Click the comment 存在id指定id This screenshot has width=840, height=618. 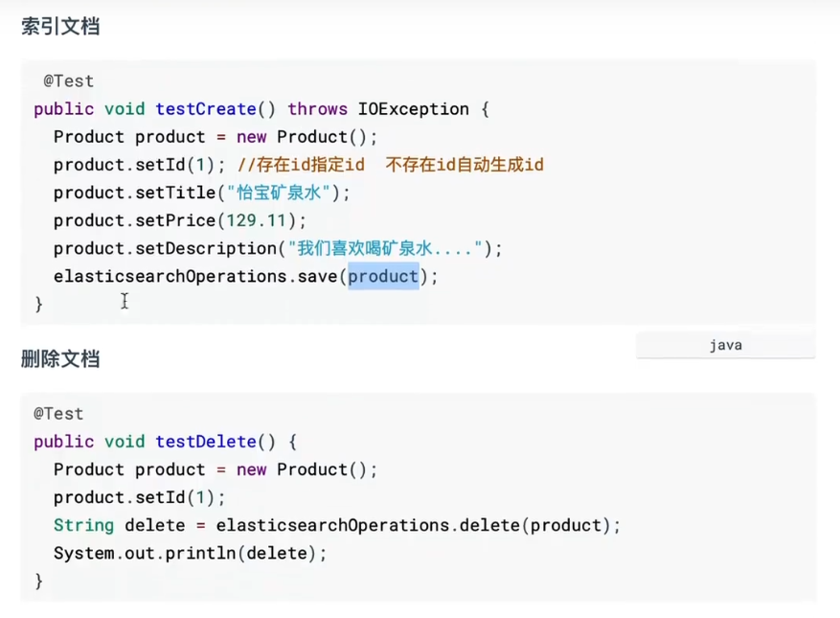click(301, 165)
